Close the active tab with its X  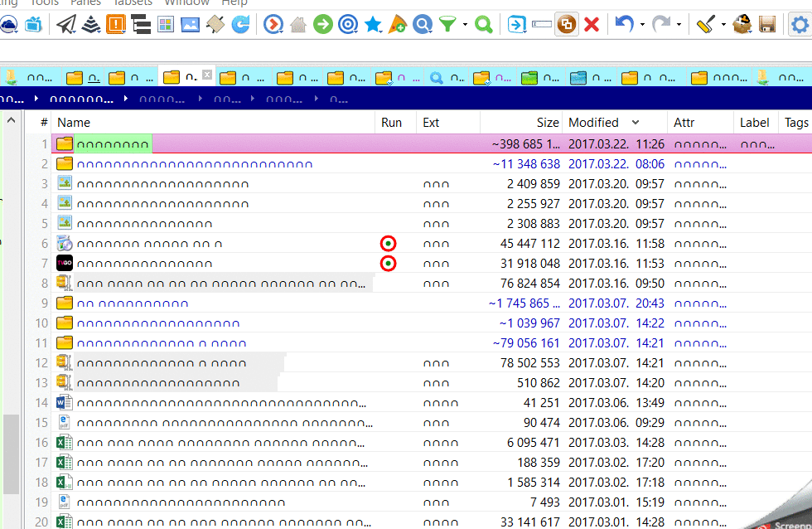[x=207, y=75]
